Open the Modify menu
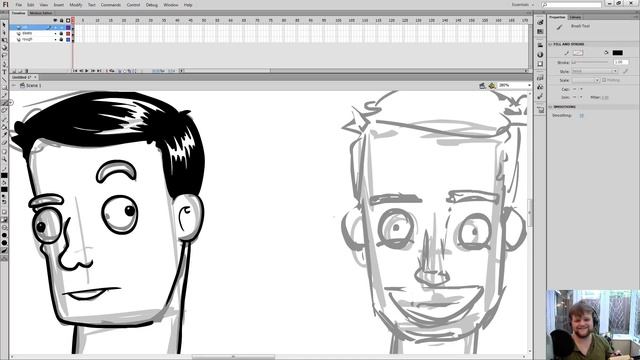 (x=76, y=5)
